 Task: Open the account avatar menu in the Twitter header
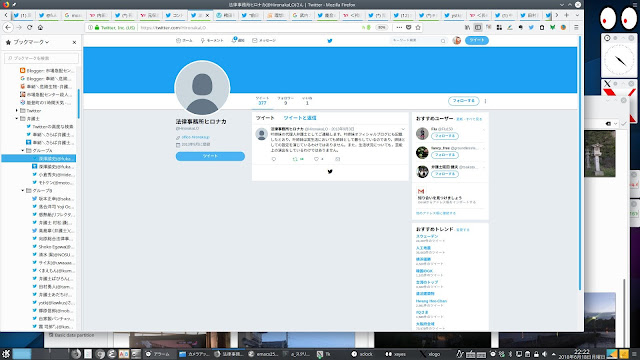[457, 40]
